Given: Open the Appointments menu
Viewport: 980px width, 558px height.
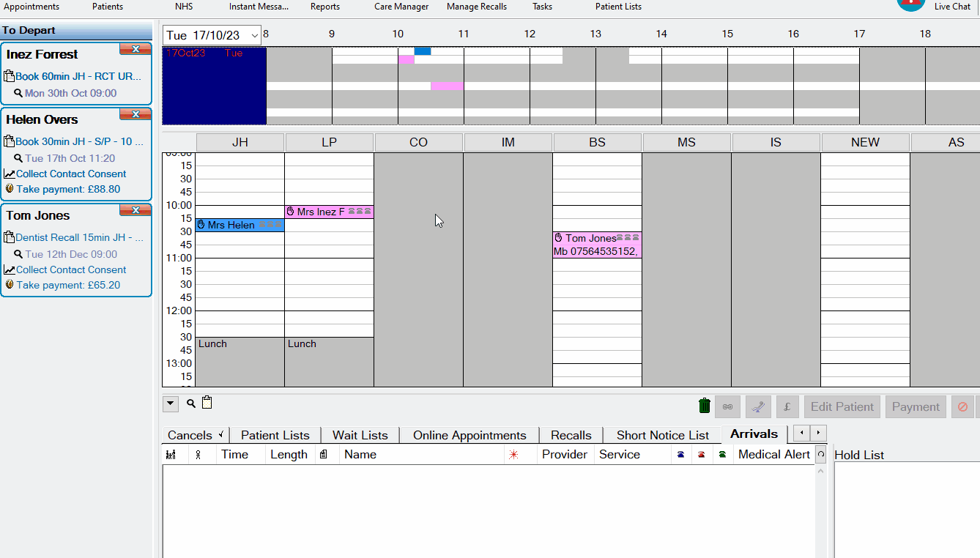Looking at the screenshot, I should tap(31, 7).
